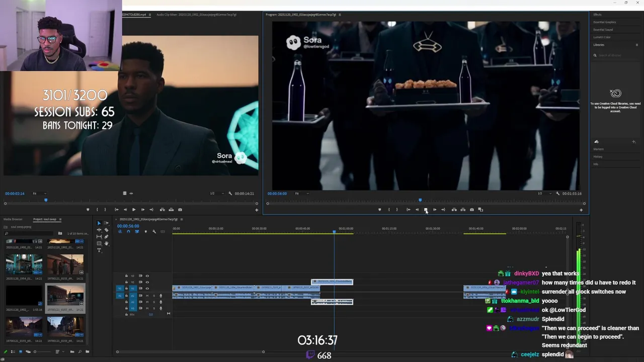Open Program monitor panel menu

pos(340,15)
